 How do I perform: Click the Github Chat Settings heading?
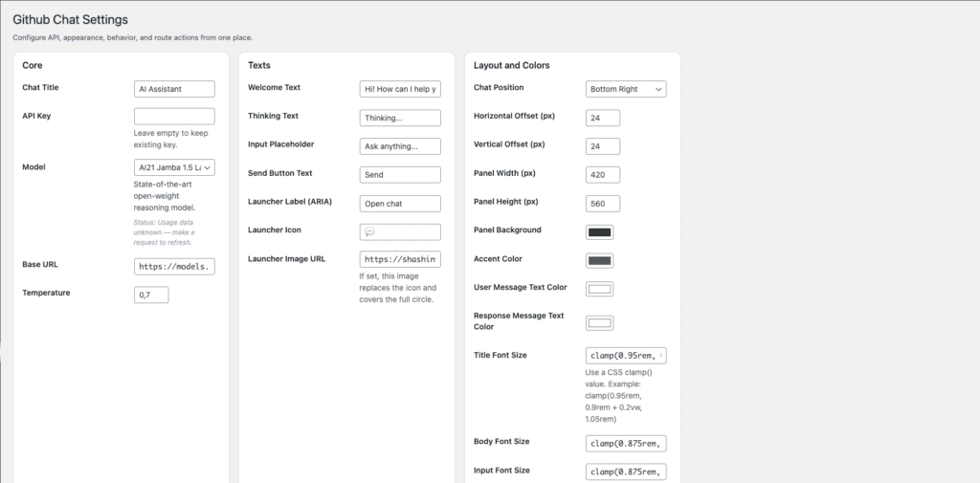pos(71,19)
